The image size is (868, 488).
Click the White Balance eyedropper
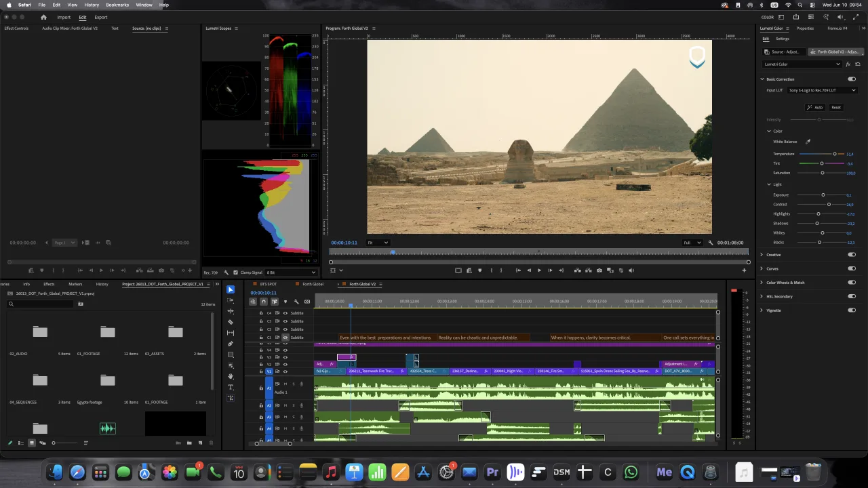(x=808, y=142)
